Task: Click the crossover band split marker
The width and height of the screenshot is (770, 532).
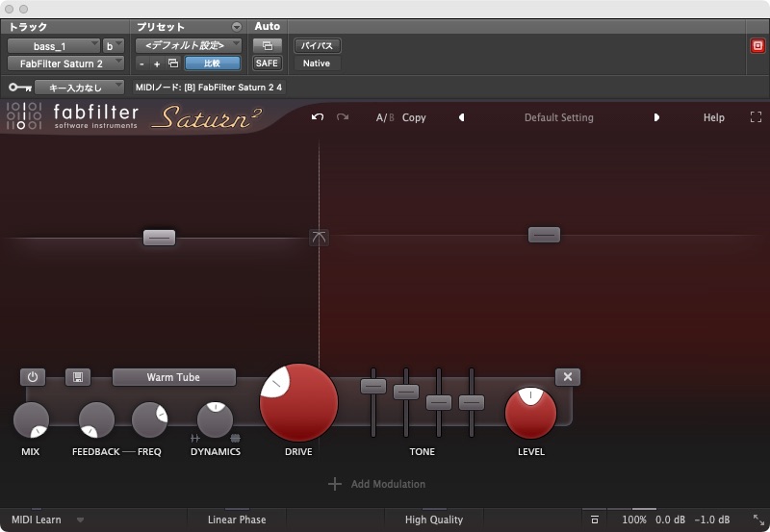Action: [319, 237]
